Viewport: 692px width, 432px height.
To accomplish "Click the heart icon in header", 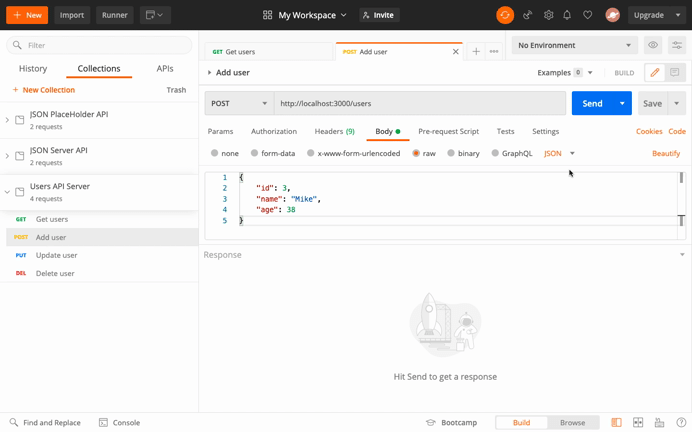I will pyautogui.click(x=587, y=15).
